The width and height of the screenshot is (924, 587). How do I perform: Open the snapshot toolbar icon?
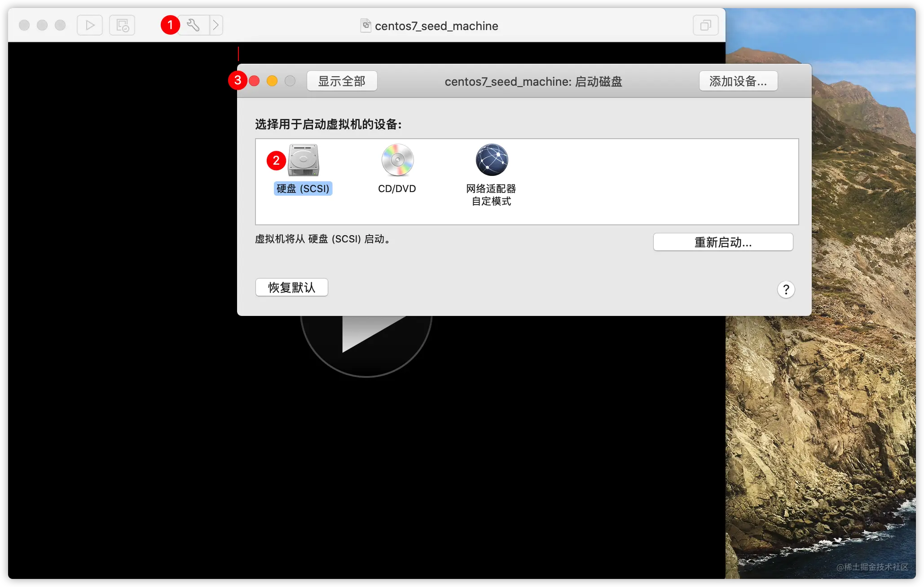[x=122, y=25]
